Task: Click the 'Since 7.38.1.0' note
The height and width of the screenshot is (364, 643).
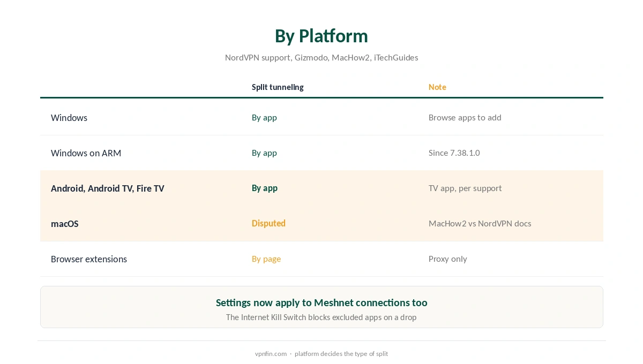Action: tap(454, 153)
